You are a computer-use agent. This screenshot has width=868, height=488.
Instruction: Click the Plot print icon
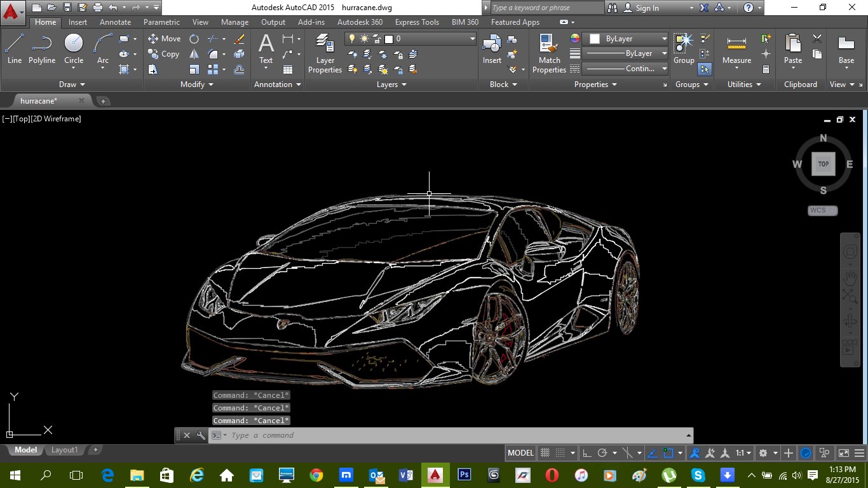coord(97,8)
